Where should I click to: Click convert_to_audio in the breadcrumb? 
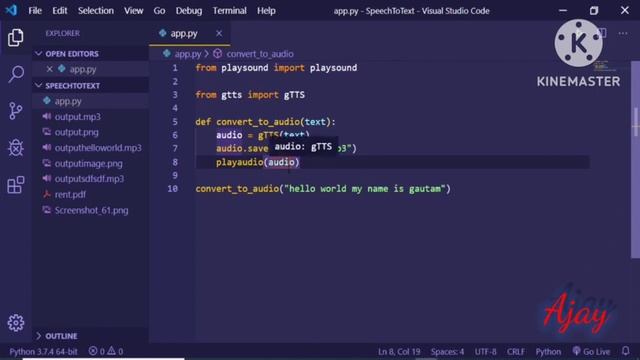[x=260, y=54]
